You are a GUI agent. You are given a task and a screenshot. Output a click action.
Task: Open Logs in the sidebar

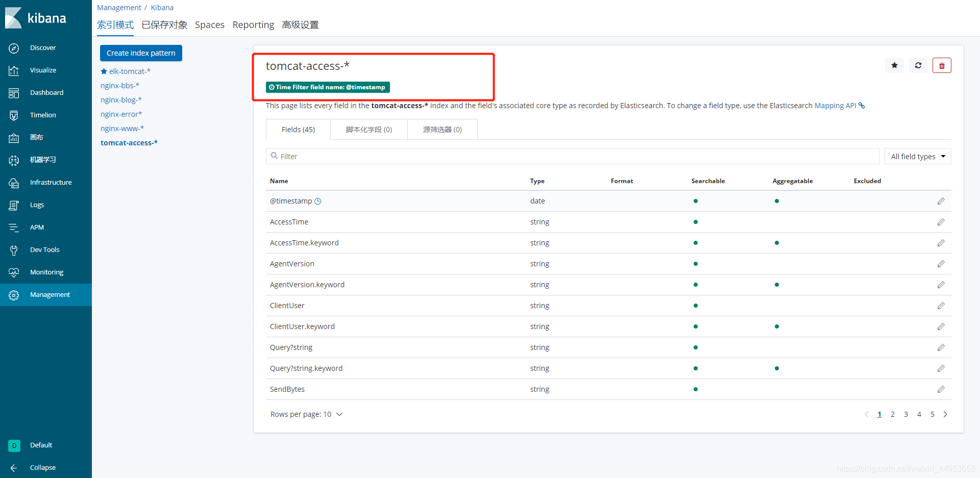pyautogui.click(x=37, y=205)
